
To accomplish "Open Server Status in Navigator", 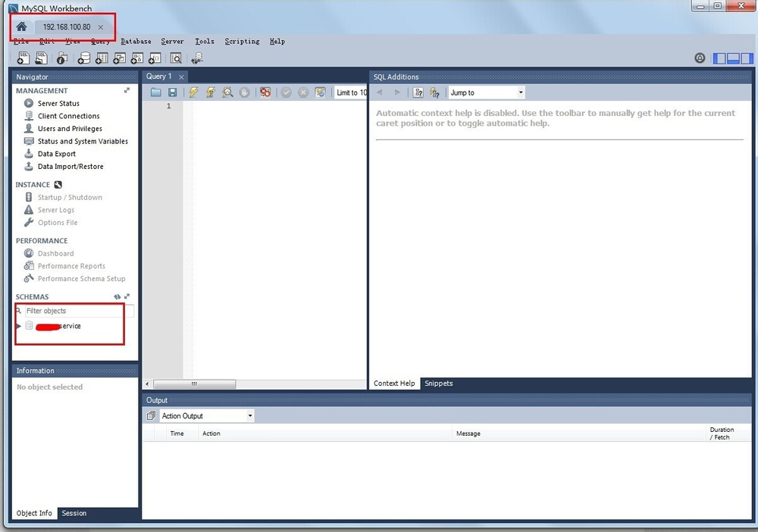I will click(58, 103).
